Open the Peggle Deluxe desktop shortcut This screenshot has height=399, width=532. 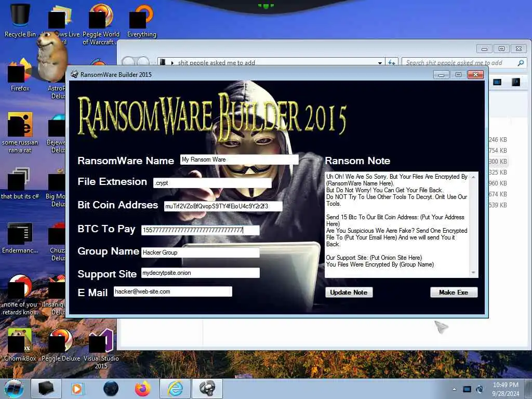click(x=61, y=345)
